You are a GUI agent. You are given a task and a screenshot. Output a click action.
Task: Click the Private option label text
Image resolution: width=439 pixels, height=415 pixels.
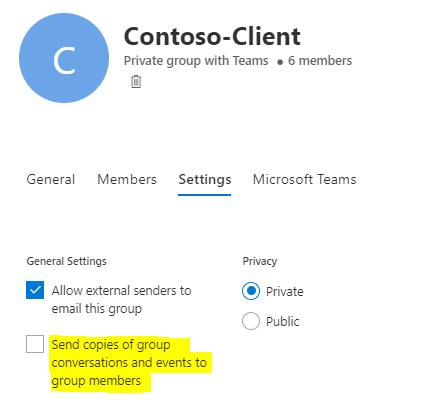285,291
